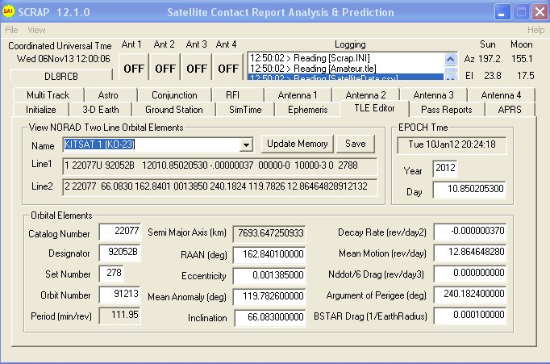The image size is (550, 364).
Task: Open the File menu
Action: [11, 30]
